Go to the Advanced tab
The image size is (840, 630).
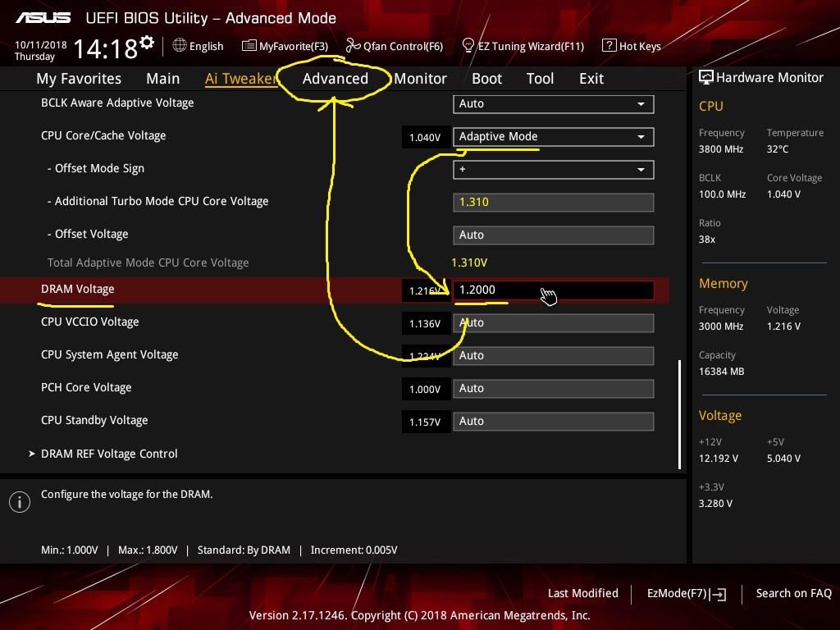click(x=336, y=79)
